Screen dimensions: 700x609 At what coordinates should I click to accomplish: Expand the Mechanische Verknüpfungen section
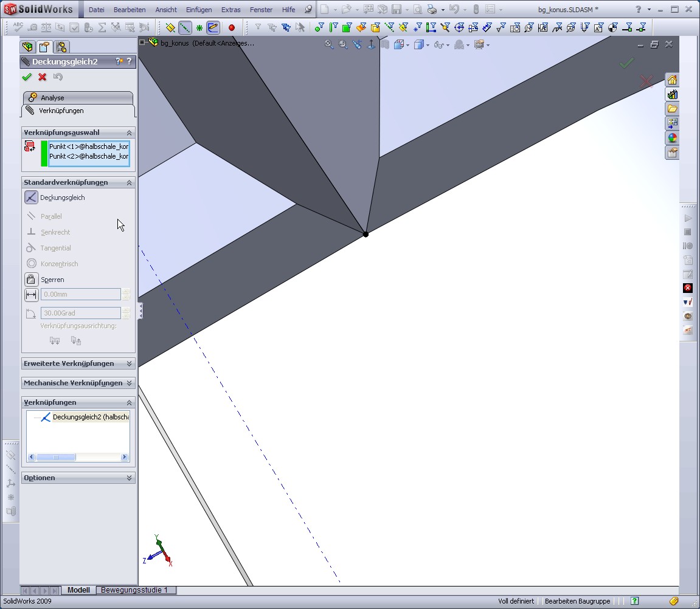[x=78, y=383]
